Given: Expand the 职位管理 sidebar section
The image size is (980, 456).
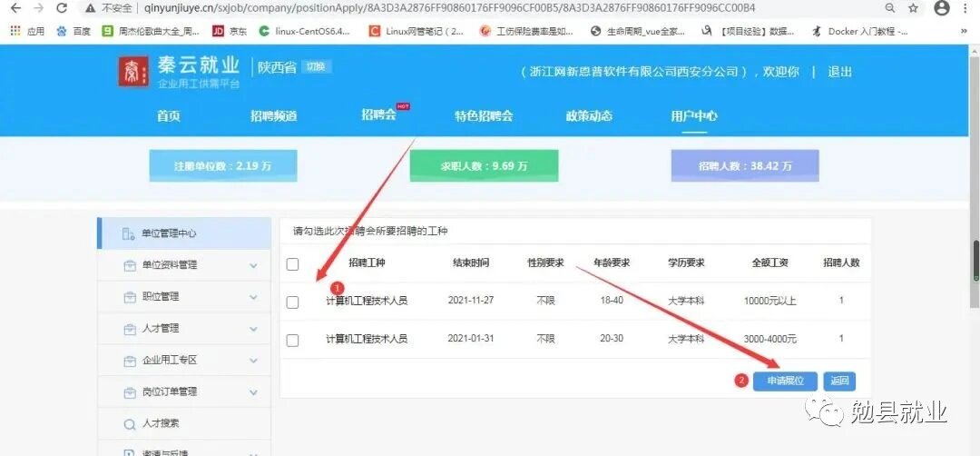Looking at the screenshot, I should [253, 297].
